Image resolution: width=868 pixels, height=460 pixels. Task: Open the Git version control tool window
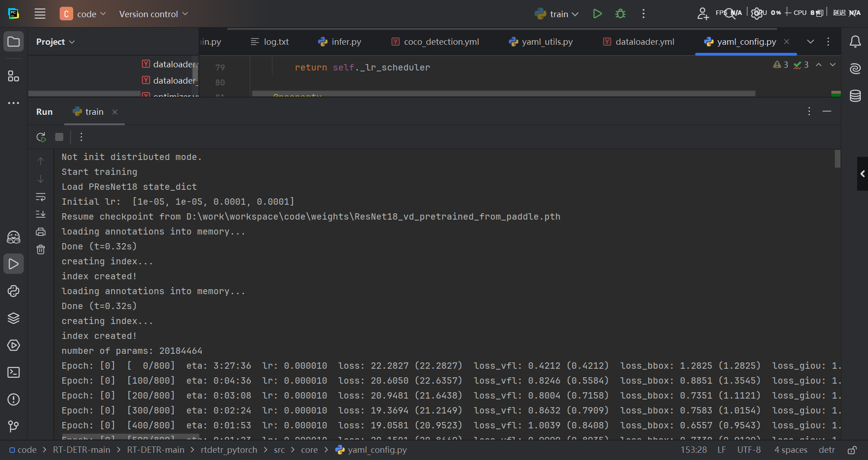tap(14, 426)
